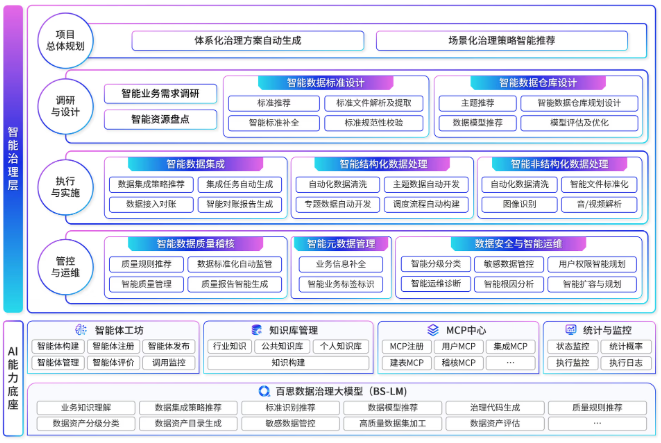661x443 pixels.
Task: Select the 智能数据标准设计 header tab
Action: [x=325, y=83]
